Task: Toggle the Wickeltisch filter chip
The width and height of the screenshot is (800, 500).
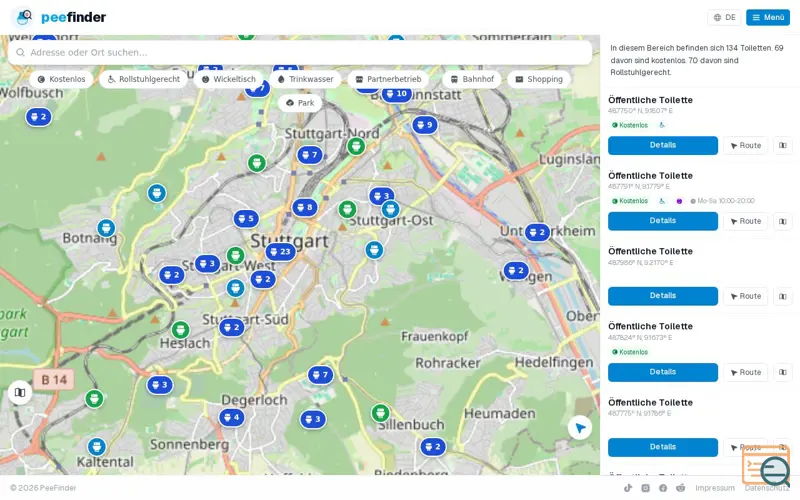Action: point(229,79)
